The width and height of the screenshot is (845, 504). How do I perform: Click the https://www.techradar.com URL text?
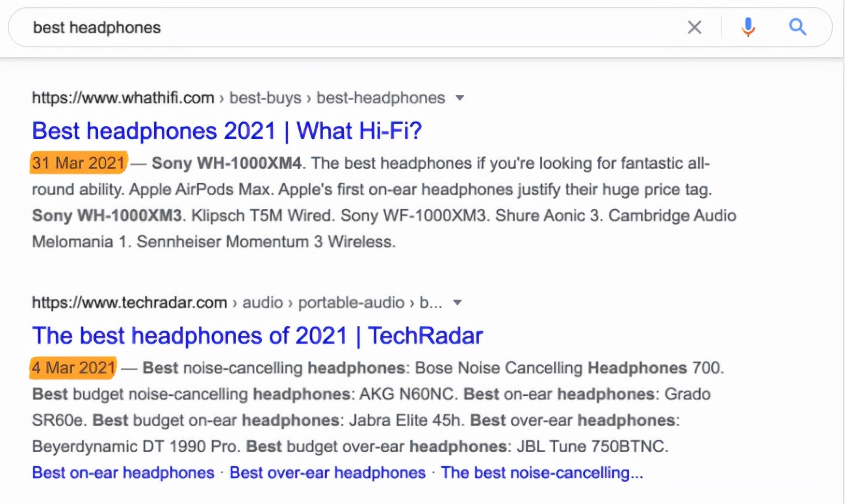pos(129,303)
